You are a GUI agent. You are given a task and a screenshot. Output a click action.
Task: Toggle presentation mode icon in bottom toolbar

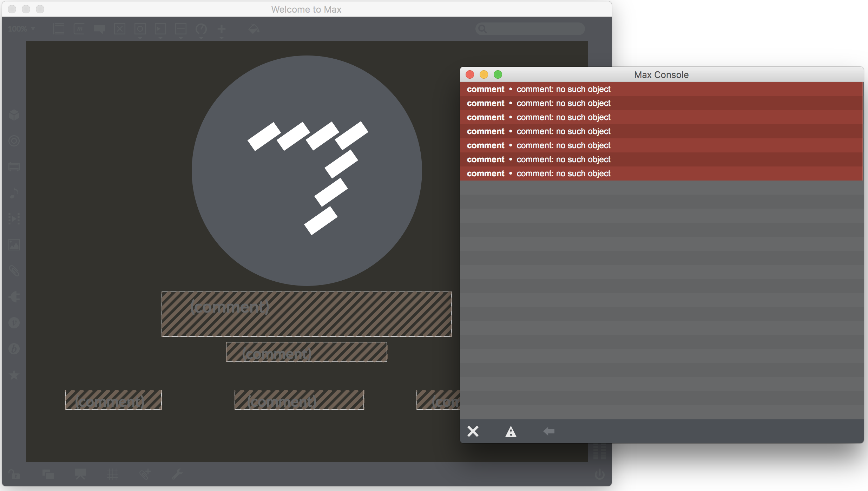coord(80,474)
